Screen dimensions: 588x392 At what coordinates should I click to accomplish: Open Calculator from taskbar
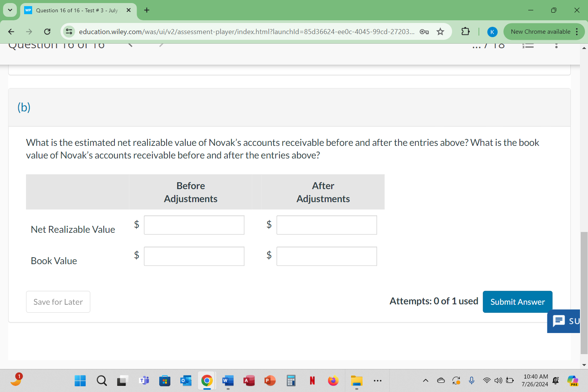click(291, 381)
